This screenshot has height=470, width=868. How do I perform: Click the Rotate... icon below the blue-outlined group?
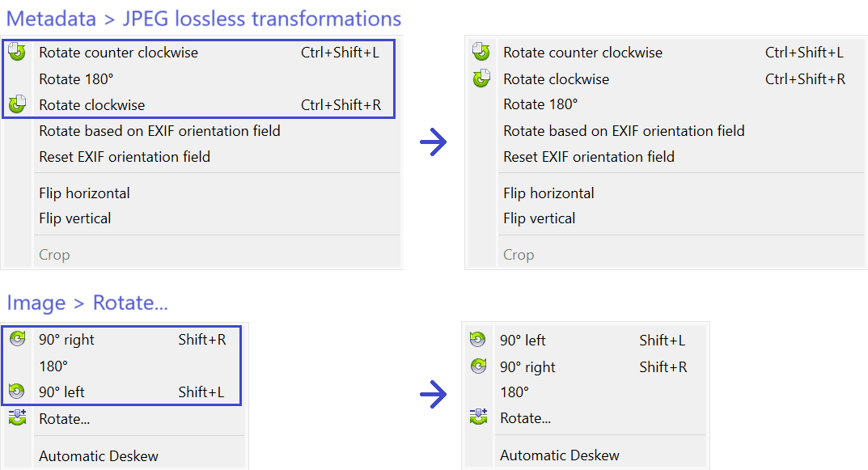click(x=17, y=418)
